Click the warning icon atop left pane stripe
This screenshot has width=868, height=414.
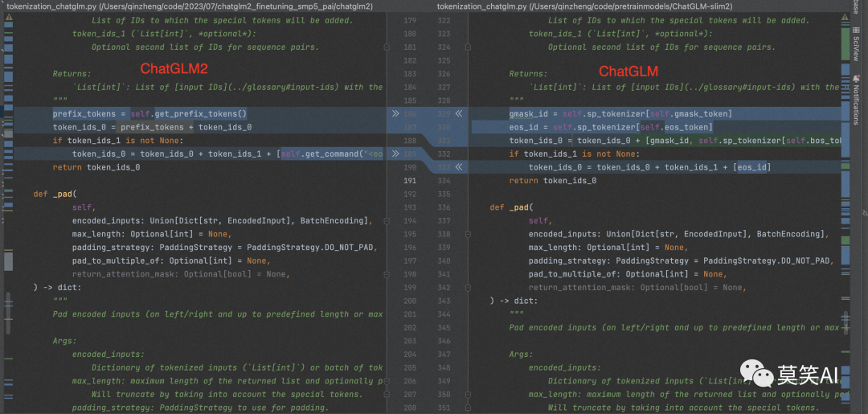pos(8,18)
